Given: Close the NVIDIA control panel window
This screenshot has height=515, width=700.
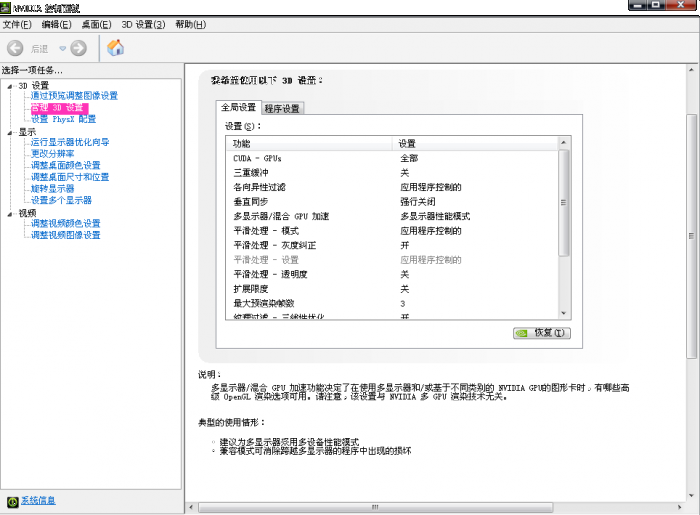Looking at the screenshot, I should tap(681, 5).
